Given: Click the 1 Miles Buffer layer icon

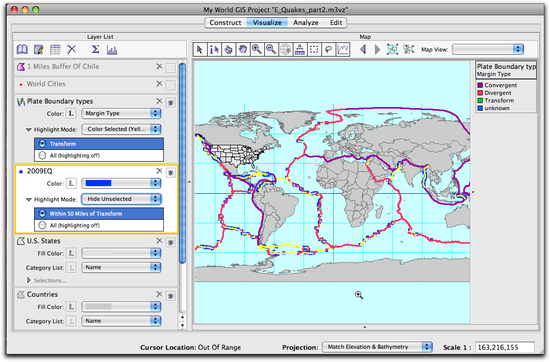Looking at the screenshot, I should click(21, 67).
